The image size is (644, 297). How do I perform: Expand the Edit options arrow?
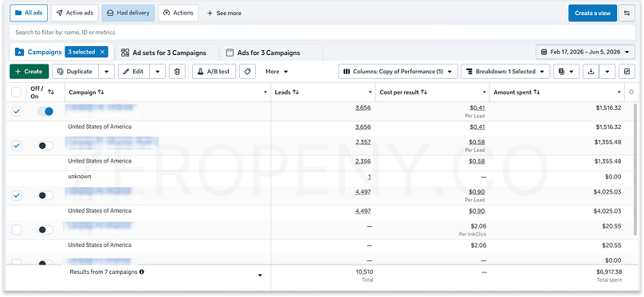click(157, 72)
